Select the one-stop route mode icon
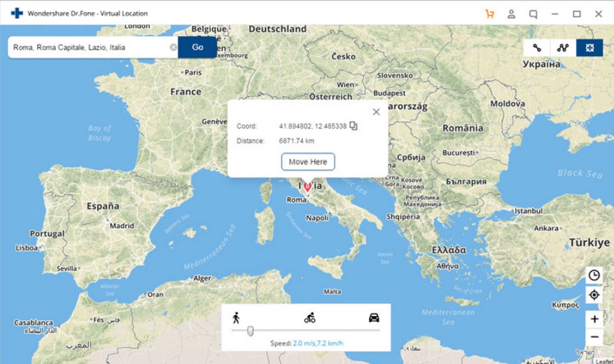The image size is (614, 364). point(537,48)
